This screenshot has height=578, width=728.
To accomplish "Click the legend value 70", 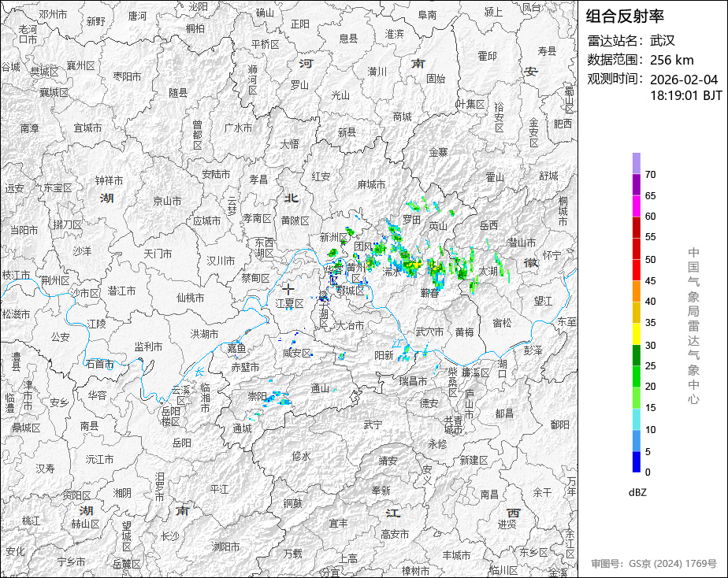I will tap(651, 175).
